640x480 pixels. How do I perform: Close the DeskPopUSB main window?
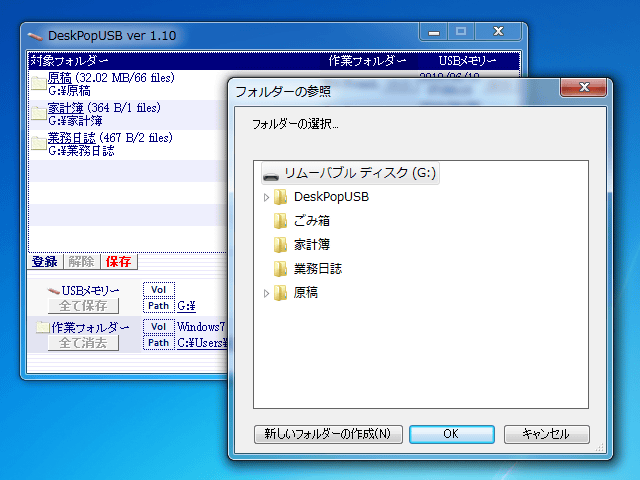click(x=498, y=32)
